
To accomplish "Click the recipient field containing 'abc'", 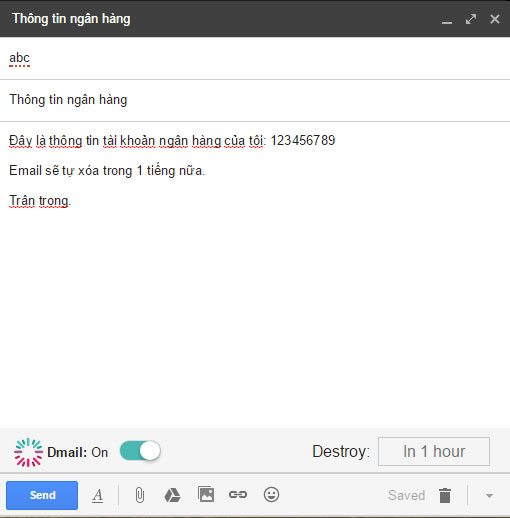I will click(255, 58).
